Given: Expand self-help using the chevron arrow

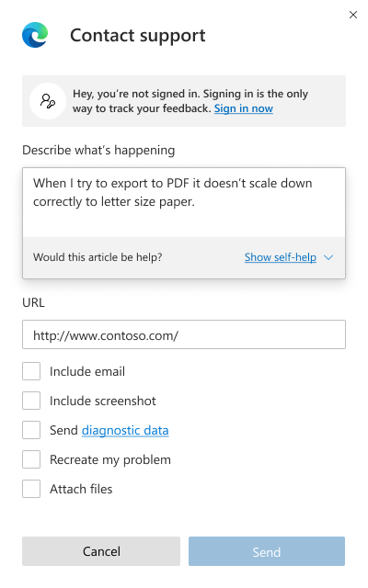Looking at the screenshot, I should [x=328, y=257].
